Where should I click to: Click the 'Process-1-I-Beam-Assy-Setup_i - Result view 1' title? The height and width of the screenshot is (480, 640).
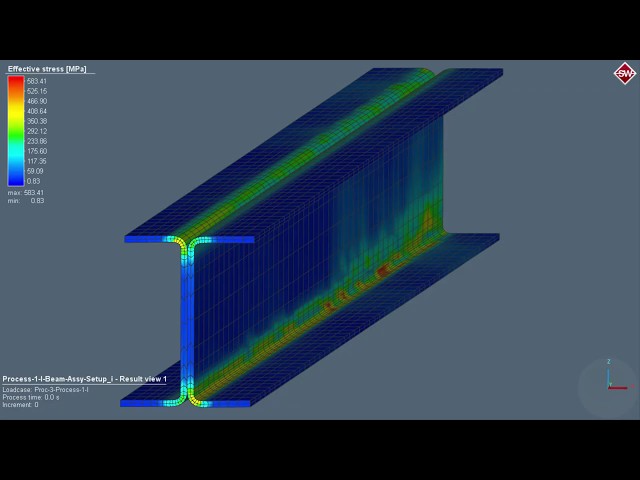84,379
